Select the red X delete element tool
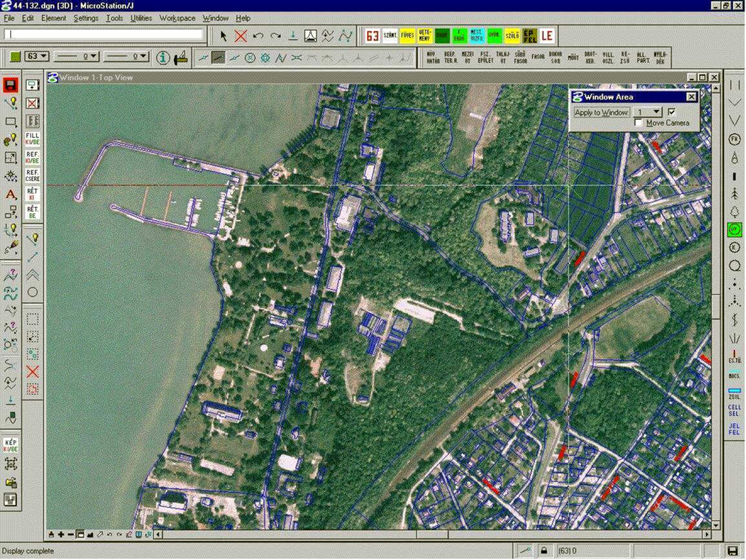This screenshot has width=746, height=560. (240, 36)
